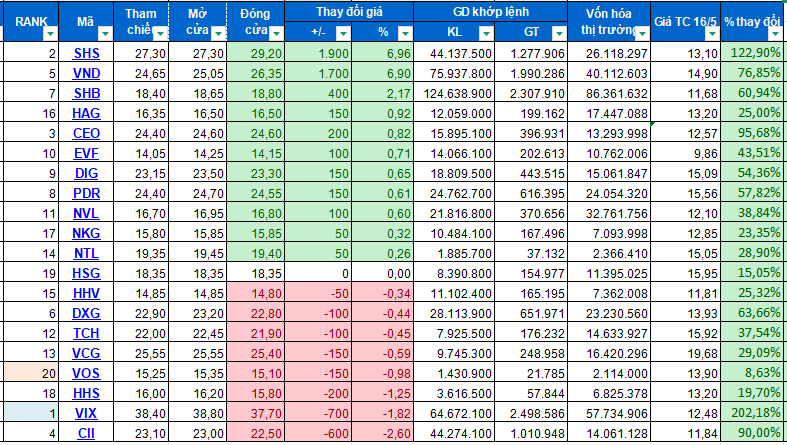Select the GD khớp lệnh header cell
Screen dimensions: 787x445
pyautogui.click(x=491, y=12)
